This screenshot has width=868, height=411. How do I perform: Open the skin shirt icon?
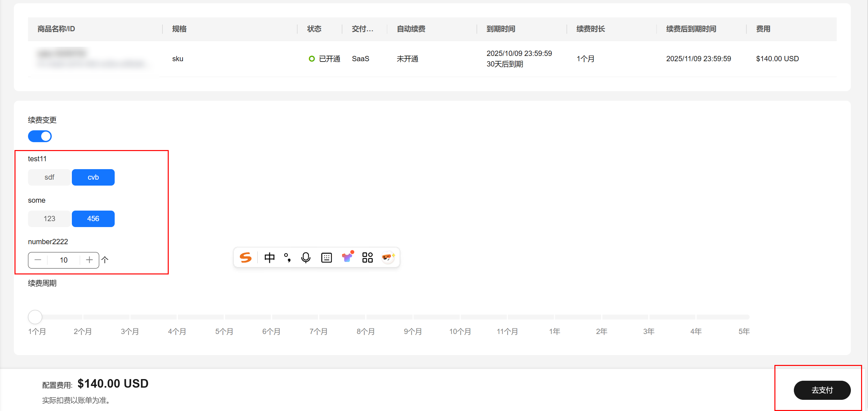coord(347,257)
